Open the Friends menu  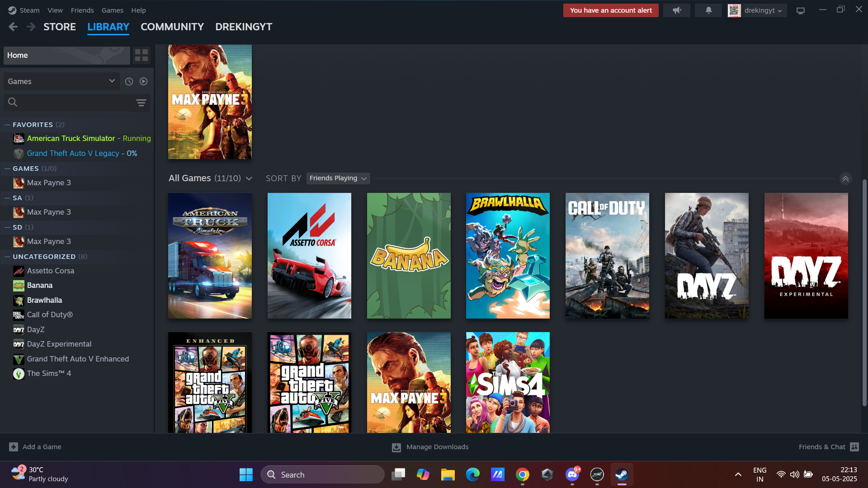click(x=82, y=10)
